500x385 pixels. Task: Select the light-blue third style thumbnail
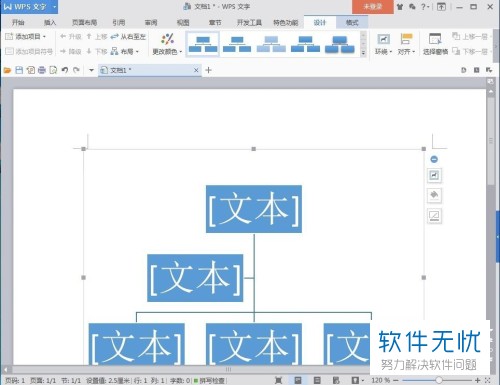271,44
